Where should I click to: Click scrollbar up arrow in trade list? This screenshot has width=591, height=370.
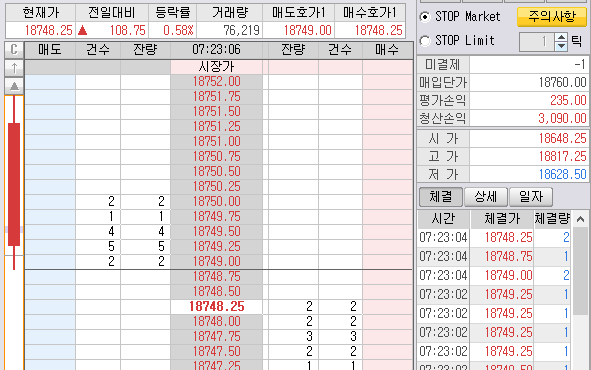coord(580,219)
